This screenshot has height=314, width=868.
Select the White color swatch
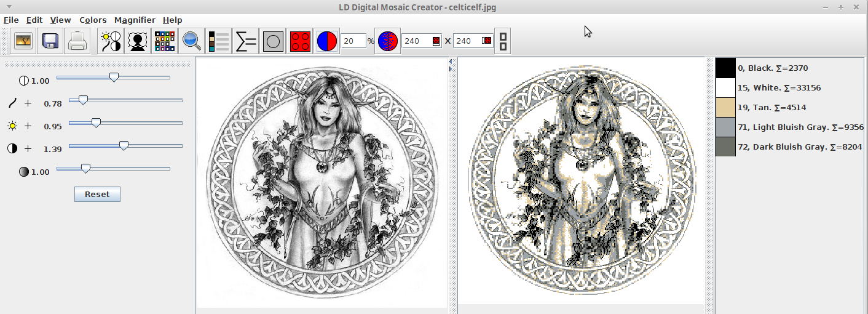point(725,87)
